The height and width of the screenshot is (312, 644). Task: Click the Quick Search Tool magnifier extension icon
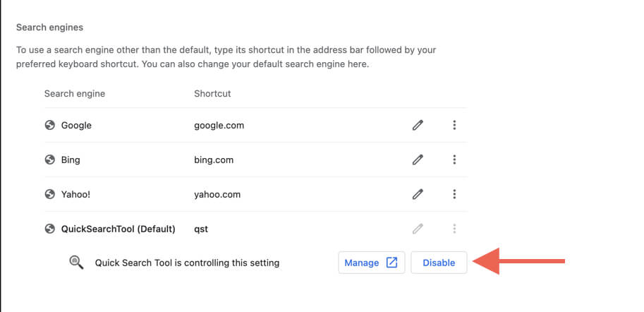[75, 263]
